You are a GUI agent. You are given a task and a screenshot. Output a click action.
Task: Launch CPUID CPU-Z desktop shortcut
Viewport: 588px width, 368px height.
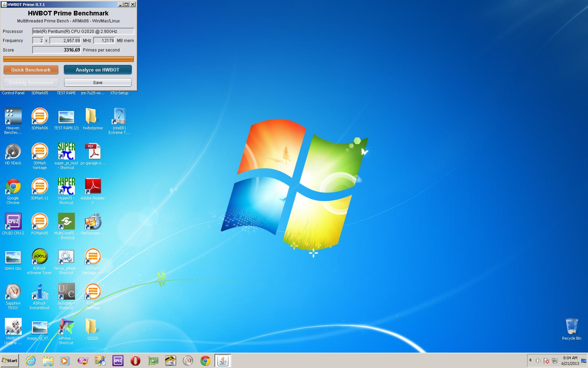pyautogui.click(x=13, y=224)
